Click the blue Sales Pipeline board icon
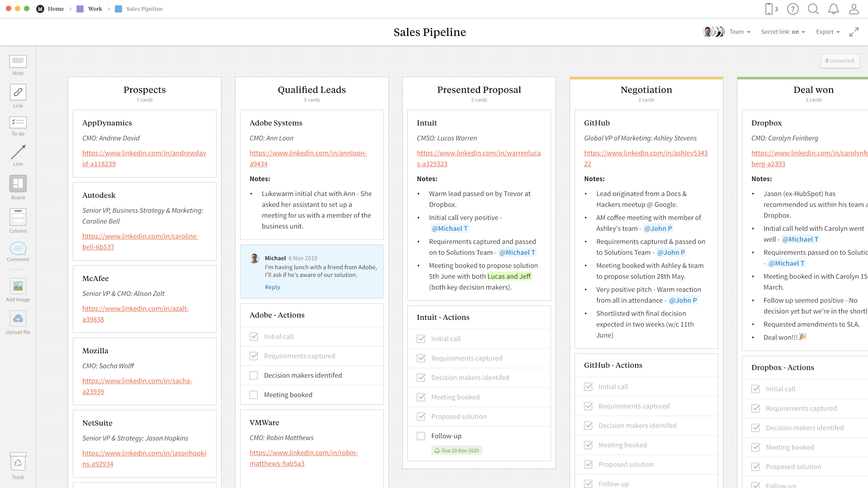The image size is (868, 488). [x=118, y=9]
